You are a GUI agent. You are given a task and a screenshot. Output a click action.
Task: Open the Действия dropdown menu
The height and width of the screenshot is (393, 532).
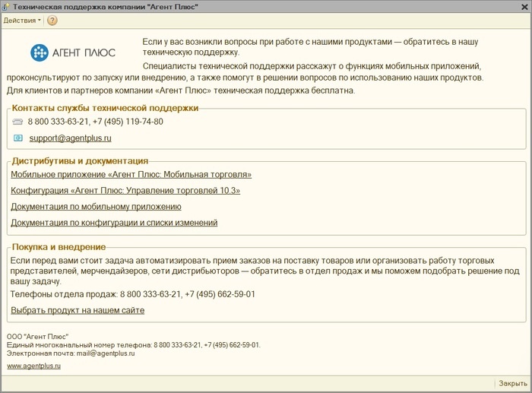[x=22, y=21]
